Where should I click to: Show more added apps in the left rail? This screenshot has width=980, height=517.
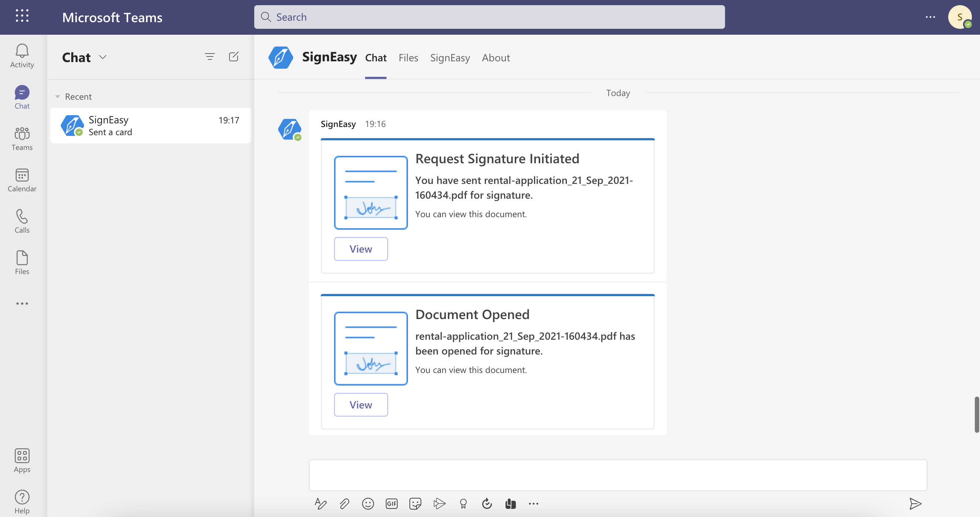point(22,303)
